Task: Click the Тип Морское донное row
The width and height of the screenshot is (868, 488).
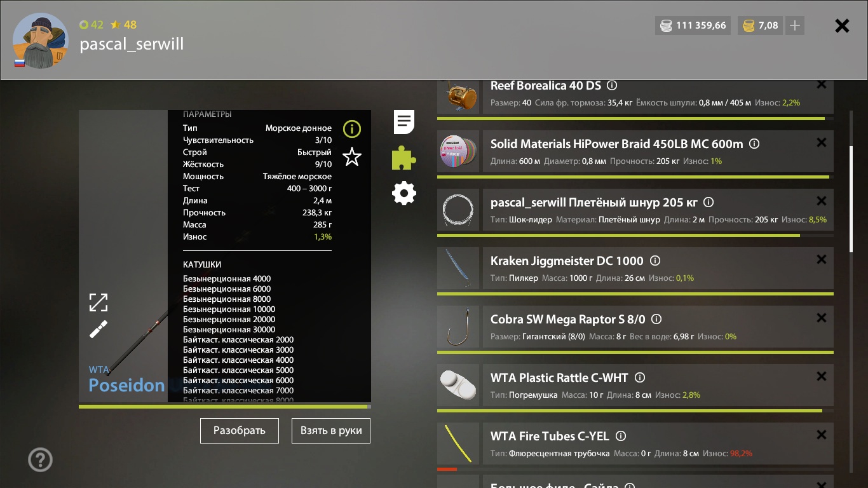Action: pyautogui.click(x=257, y=128)
